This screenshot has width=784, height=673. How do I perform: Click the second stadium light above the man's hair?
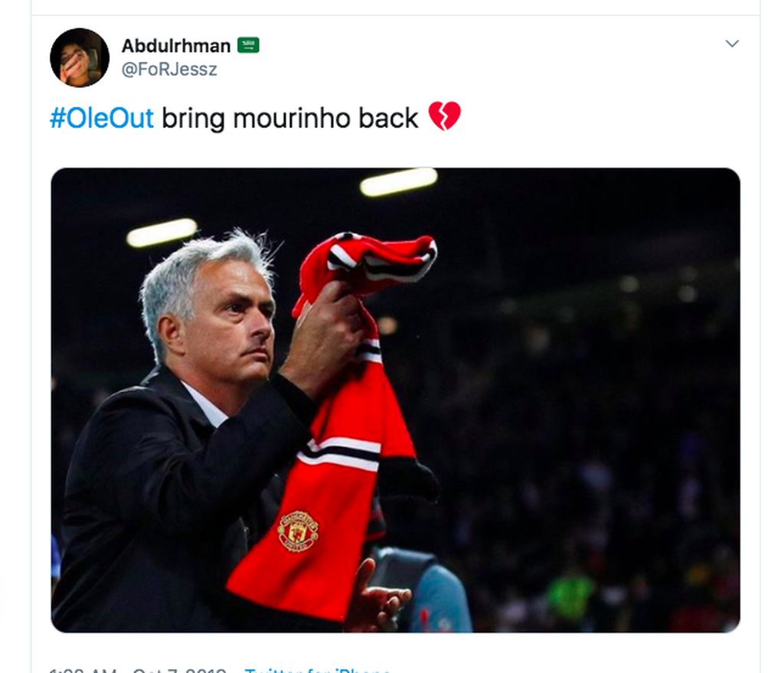pyautogui.click(x=162, y=233)
